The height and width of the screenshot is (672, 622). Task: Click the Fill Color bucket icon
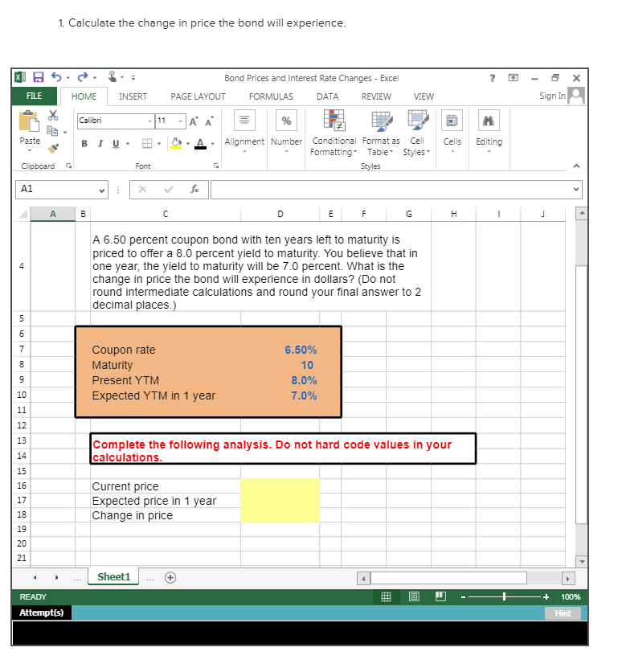pos(176,143)
